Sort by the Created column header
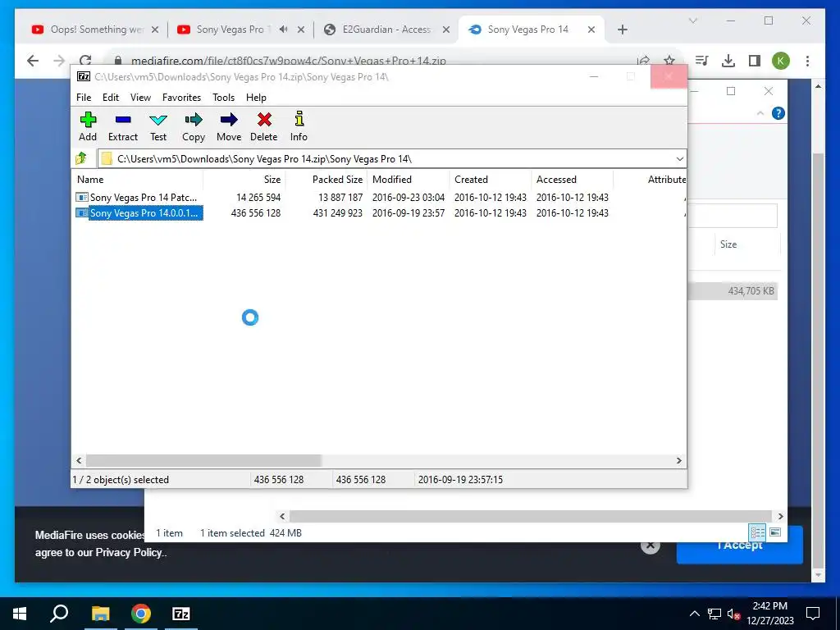The height and width of the screenshot is (630, 840). pos(490,180)
